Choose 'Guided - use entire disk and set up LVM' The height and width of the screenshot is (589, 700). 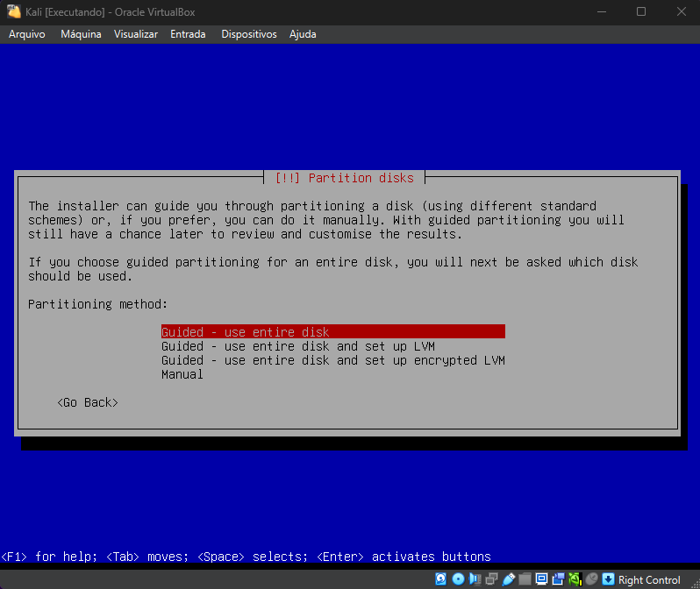click(297, 346)
